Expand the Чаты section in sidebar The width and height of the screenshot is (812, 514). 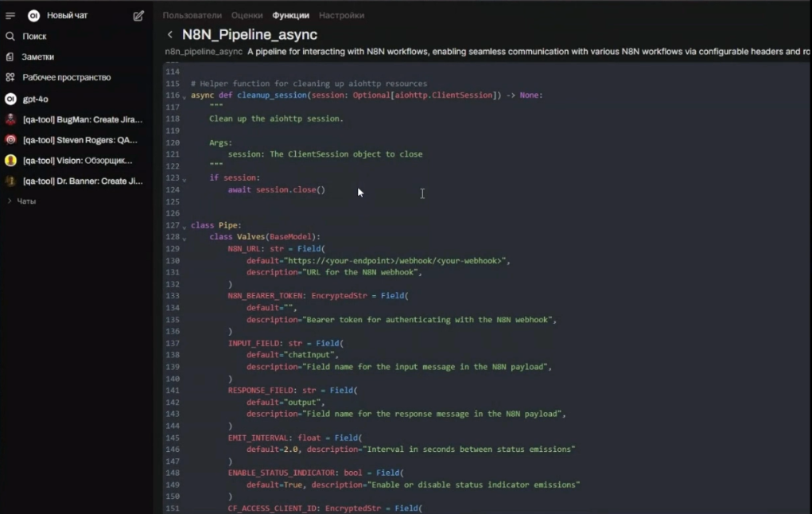[x=25, y=202]
